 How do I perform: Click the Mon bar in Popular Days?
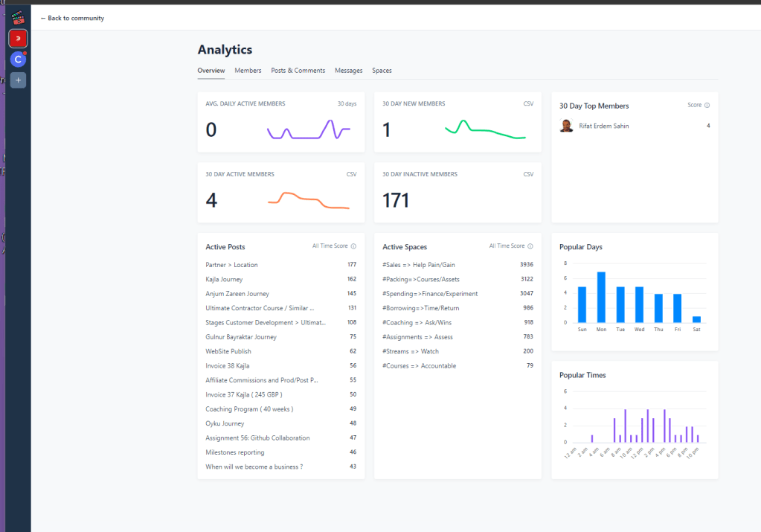601,297
